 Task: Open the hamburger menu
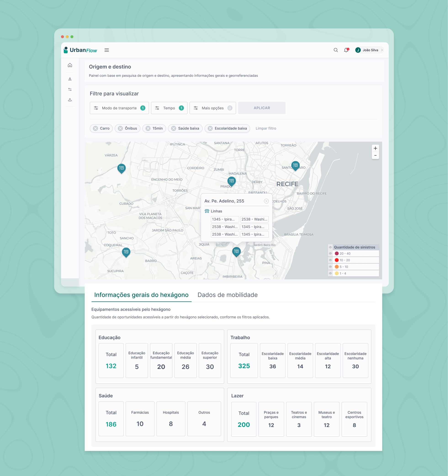click(107, 50)
